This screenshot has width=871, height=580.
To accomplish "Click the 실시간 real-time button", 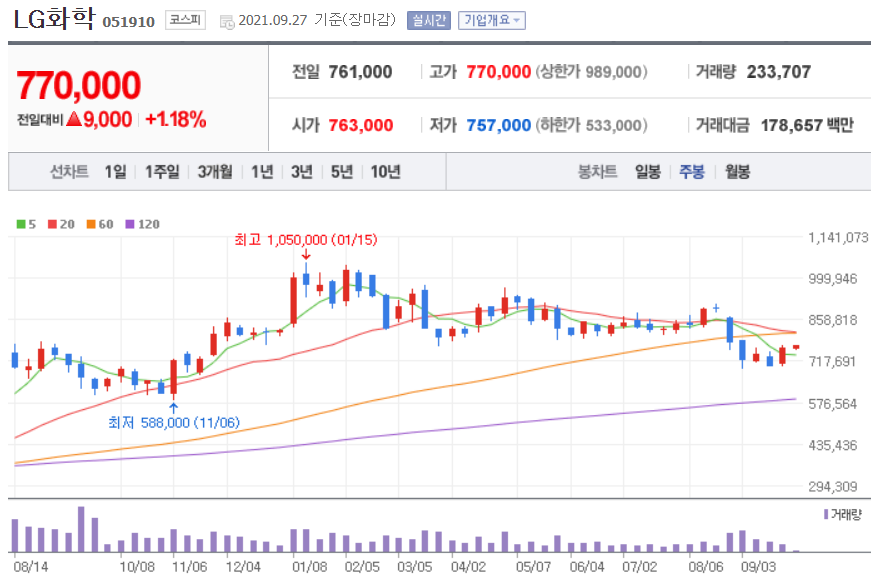I will [x=428, y=21].
